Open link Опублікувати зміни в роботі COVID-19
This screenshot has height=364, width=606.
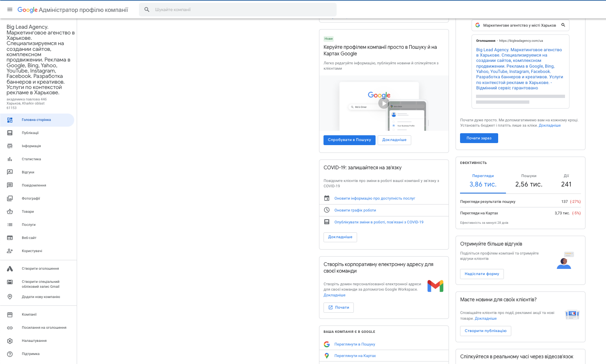[x=379, y=222]
